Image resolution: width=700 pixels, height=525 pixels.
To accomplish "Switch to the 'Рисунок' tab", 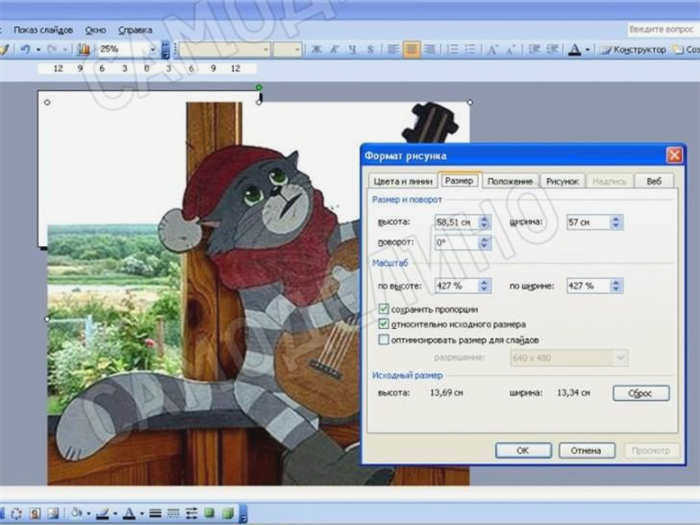I will 562,181.
